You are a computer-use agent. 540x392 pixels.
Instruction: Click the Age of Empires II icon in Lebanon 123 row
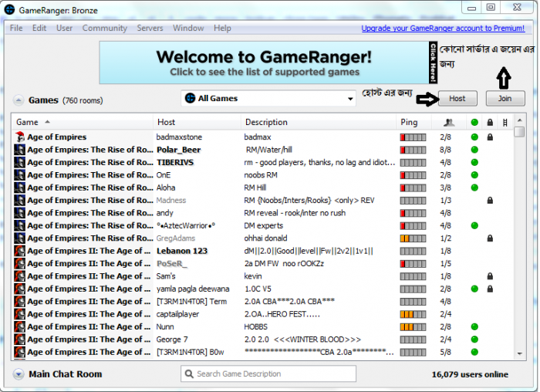(x=19, y=251)
